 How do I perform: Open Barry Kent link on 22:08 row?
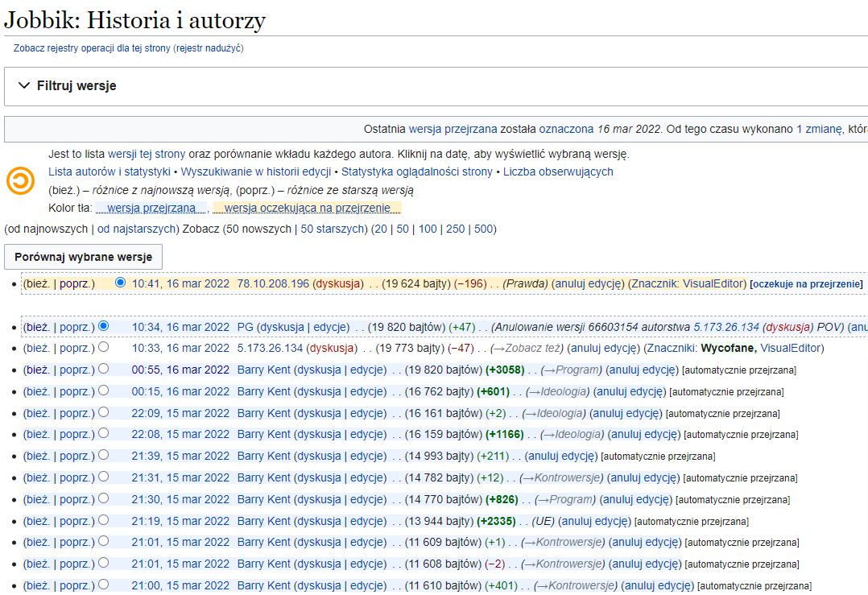pos(264,435)
